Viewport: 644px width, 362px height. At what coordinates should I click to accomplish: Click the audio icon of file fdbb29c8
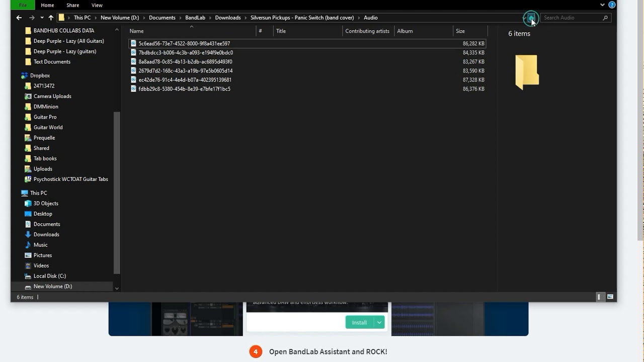(x=133, y=88)
